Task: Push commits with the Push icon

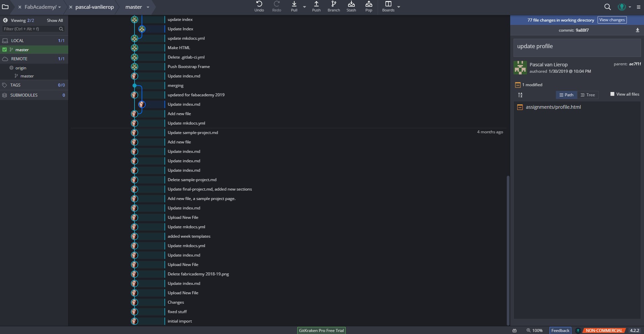Action: tap(316, 4)
